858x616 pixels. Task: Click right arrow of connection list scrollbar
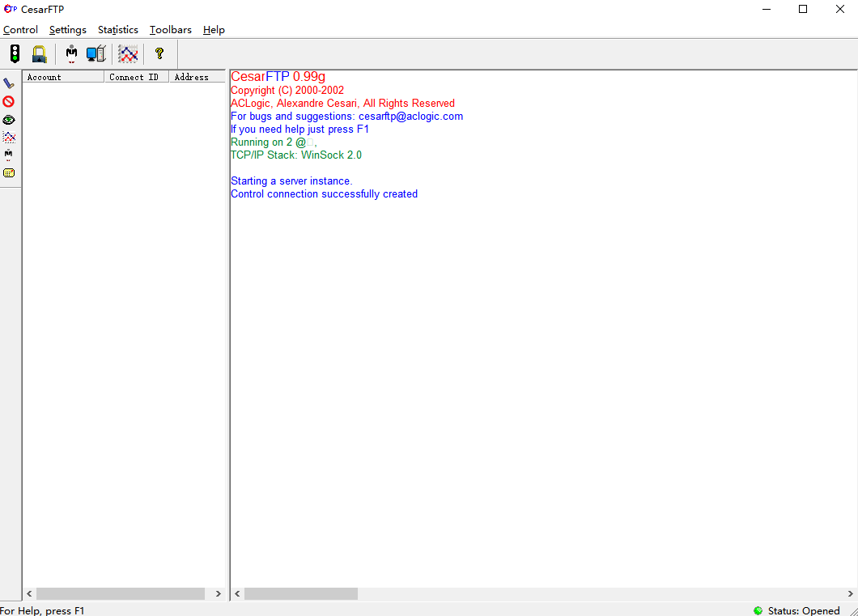[218, 594]
